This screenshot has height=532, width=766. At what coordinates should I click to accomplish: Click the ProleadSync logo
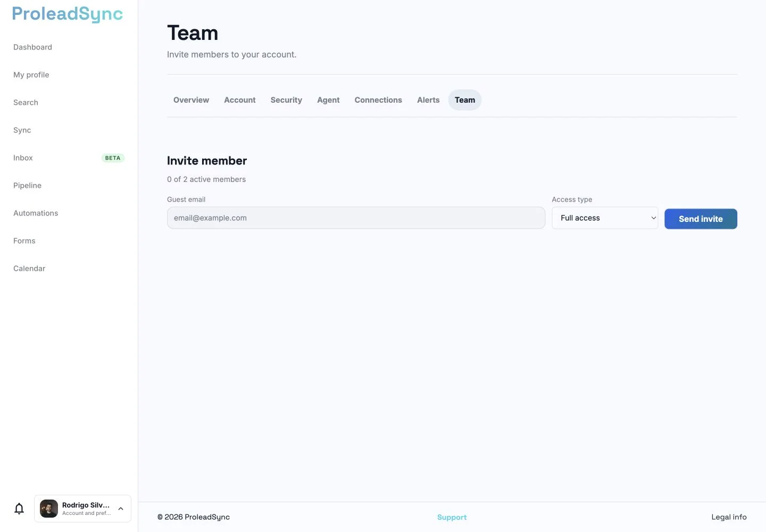tap(68, 14)
